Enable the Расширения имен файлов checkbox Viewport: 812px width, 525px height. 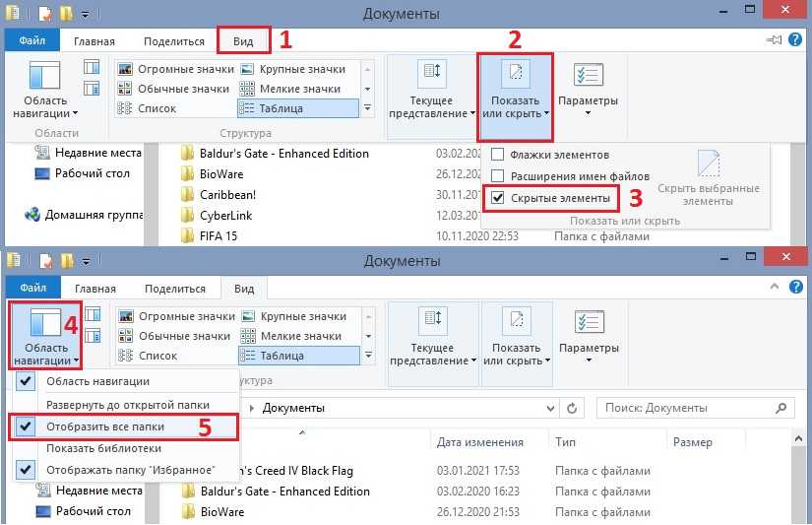[x=498, y=175]
